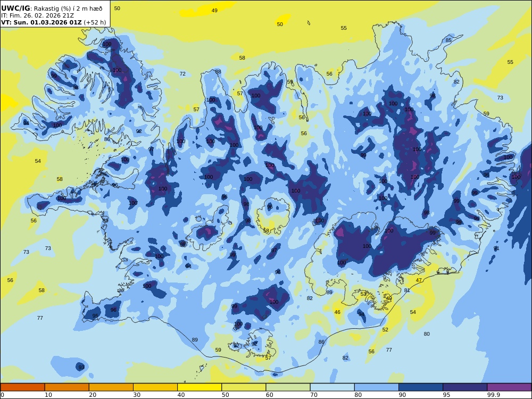The height and width of the screenshot is (399, 532).
Task: Pick the pale yellow 50–60 colorbar swatch
Action: (x=244, y=387)
